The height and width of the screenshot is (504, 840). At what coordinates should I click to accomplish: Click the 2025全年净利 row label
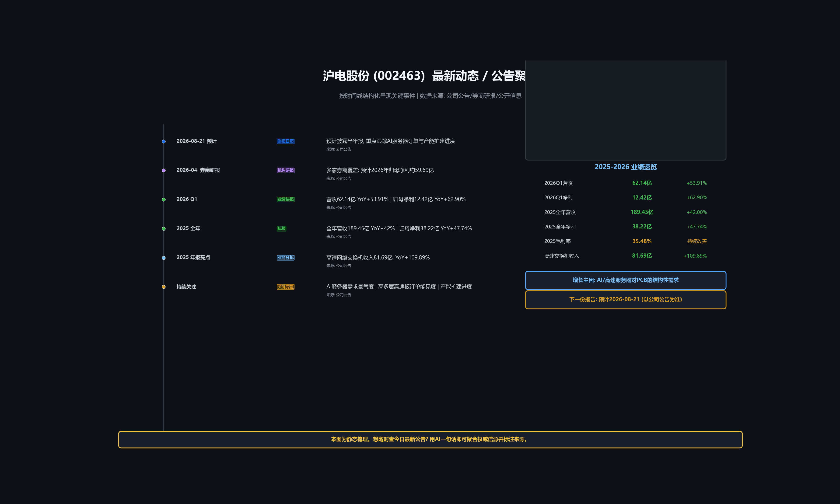click(560, 227)
